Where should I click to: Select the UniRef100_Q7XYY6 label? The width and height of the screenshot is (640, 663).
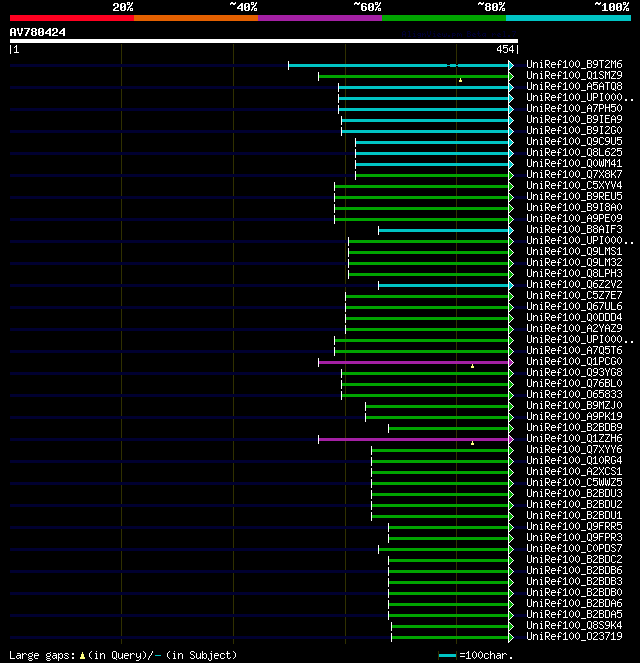[x=574, y=449]
